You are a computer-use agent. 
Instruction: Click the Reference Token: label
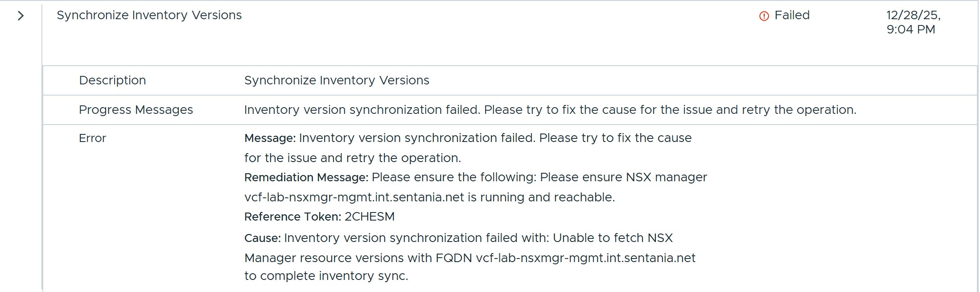292,217
